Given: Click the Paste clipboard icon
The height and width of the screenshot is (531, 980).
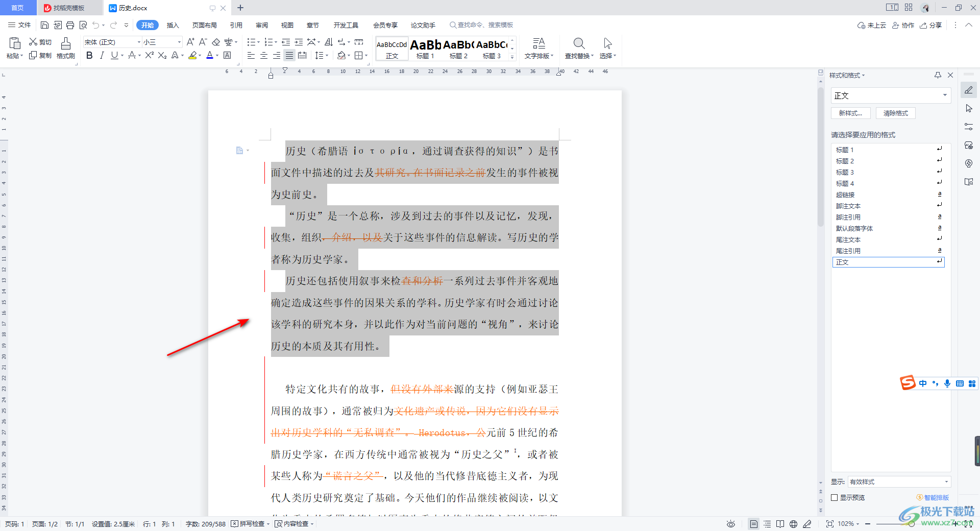Looking at the screenshot, I should tap(15, 43).
